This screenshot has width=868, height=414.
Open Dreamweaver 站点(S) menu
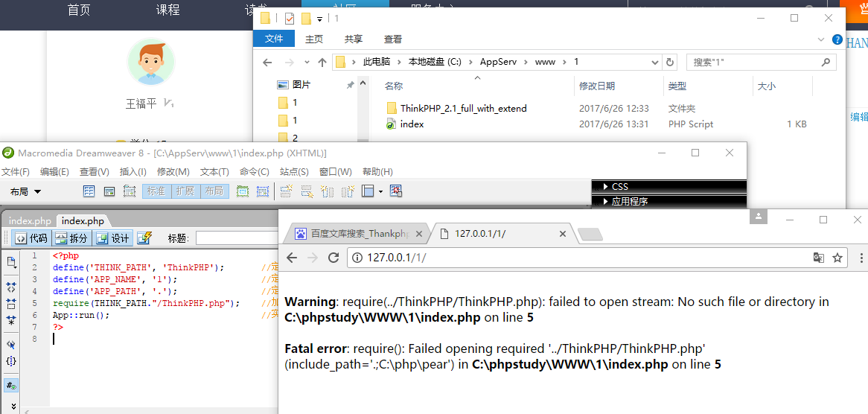(x=294, y=172)
